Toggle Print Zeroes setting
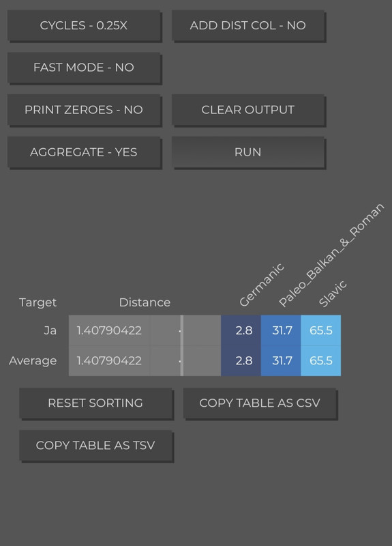 pyautogui.click(x=84, y=110)
